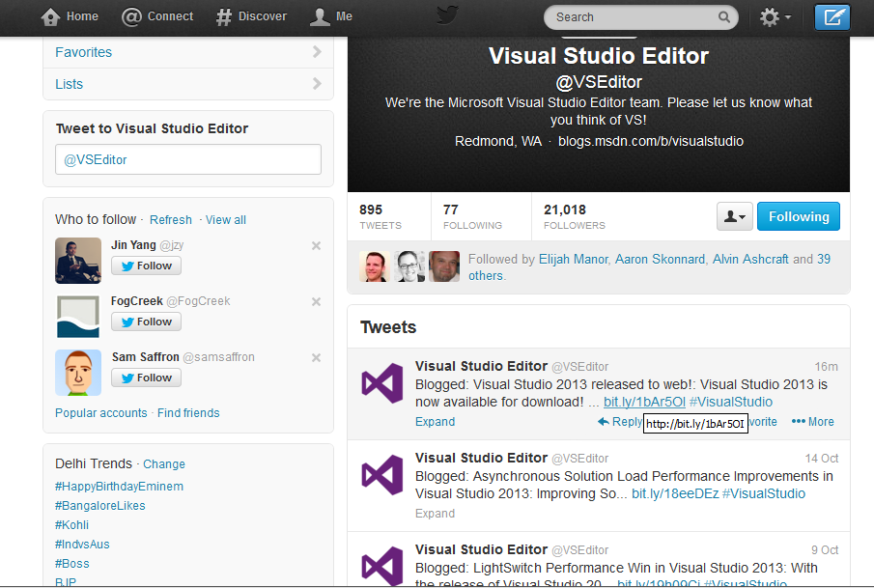The width and height of the screenshot is (874, 588).
Task: Open the 9 Oct tweet timestamp
Action: 825,550
